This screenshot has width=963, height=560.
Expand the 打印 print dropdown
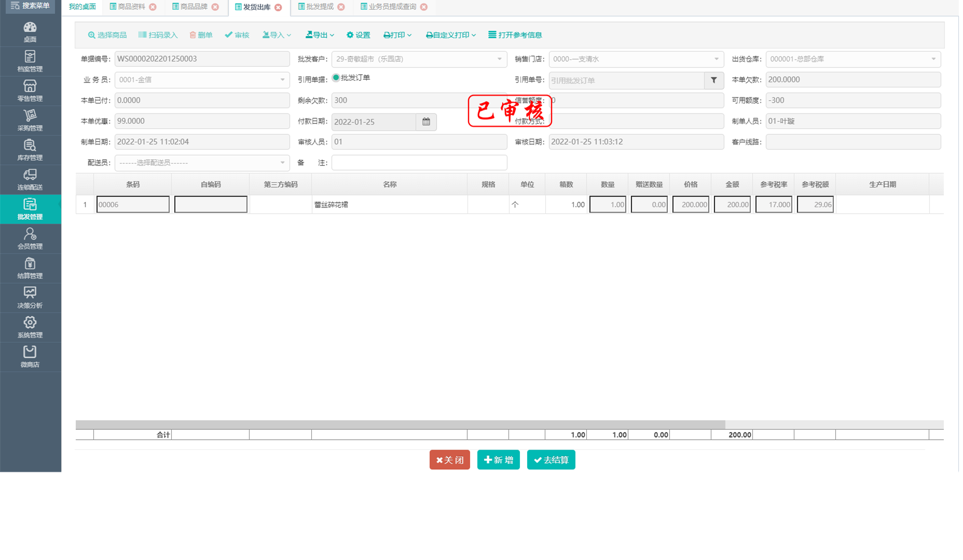pyautogui.click(x=397, y=35)
